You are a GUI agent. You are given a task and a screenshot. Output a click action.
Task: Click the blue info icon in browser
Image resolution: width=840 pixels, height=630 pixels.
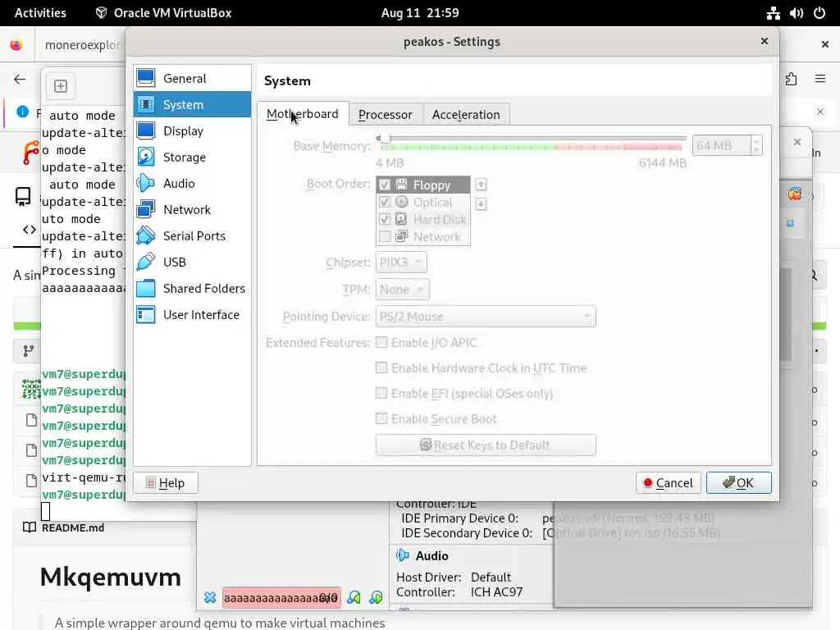point(22,112)
